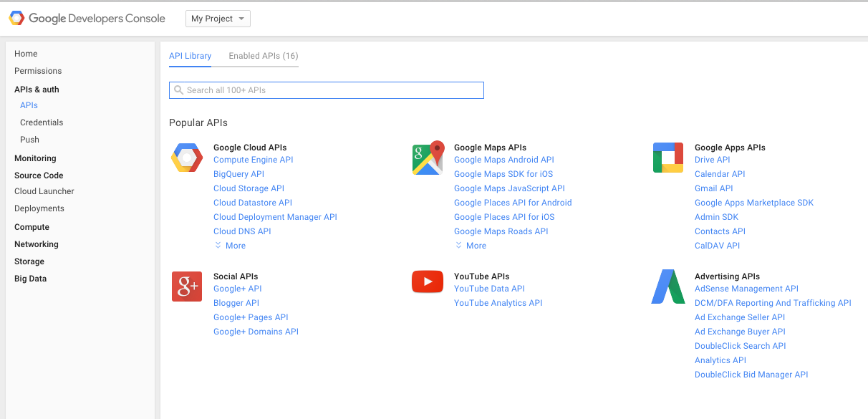
Task: Open the YouTube Data API link
Action: [489, 289]
